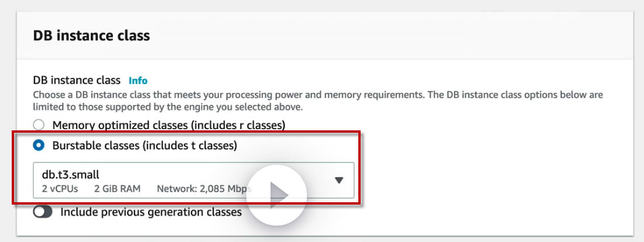Click the 2 vCPUs detail in the dropdown

pyautogui.click(x=60, y=189)
